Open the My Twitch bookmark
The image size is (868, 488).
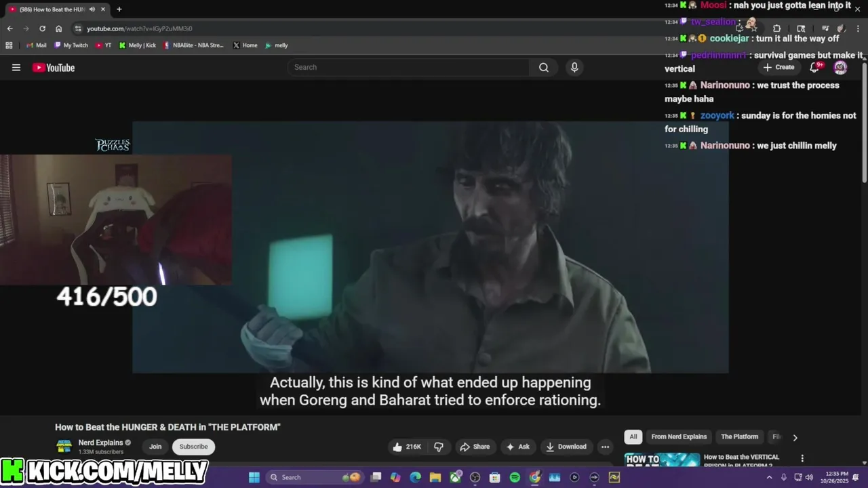[x=71, y=45]
